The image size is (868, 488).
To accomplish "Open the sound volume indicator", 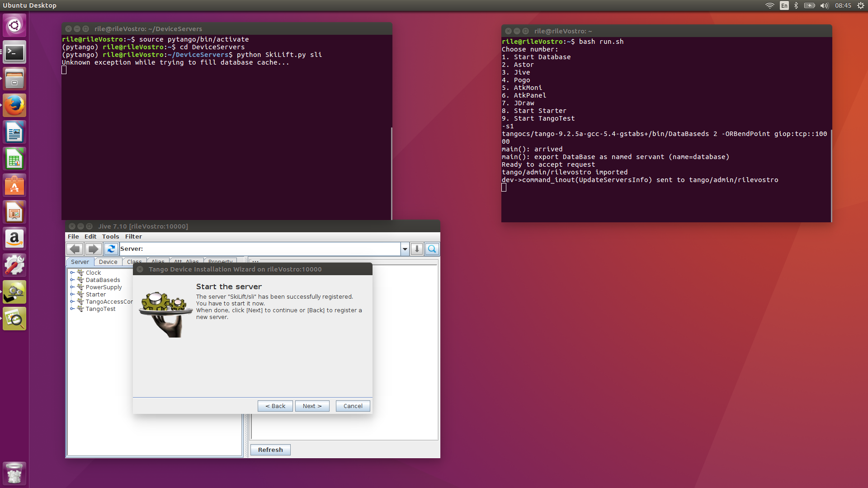I will tap(825, 5).
